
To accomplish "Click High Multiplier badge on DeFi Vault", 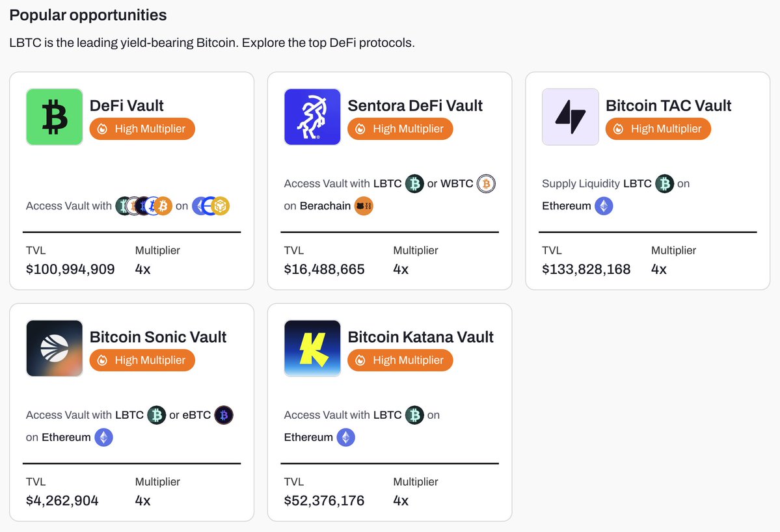I will tap(142, 129).
